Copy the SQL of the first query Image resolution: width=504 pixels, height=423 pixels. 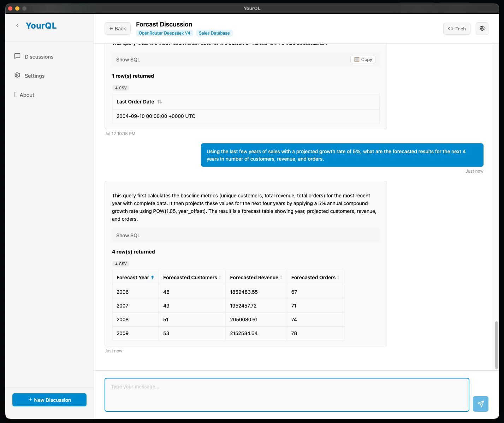pos(363,60)
